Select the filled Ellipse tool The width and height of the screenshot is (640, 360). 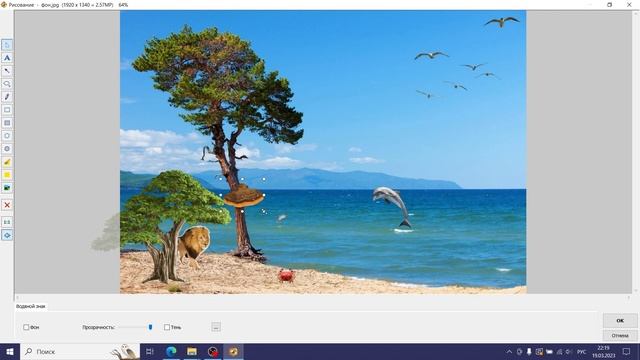tap(7, 149)
